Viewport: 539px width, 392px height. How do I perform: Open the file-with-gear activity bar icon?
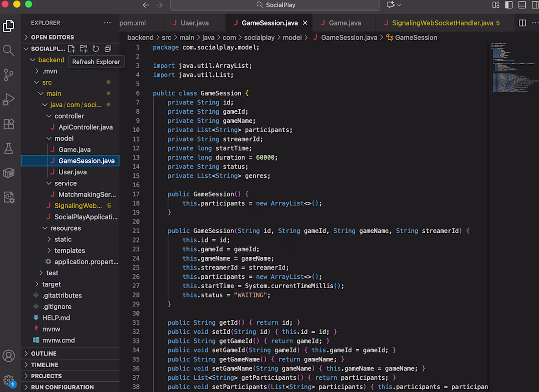[9, 197]
